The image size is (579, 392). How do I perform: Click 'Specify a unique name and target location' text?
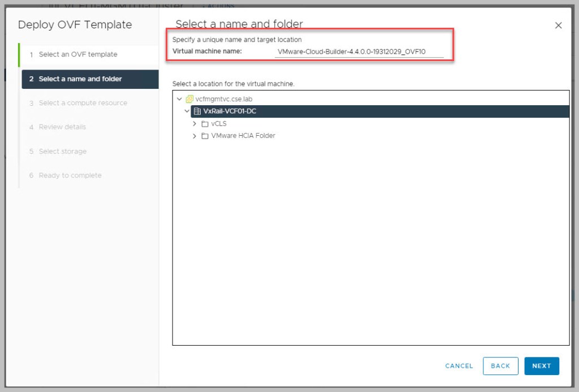[237, 40]
